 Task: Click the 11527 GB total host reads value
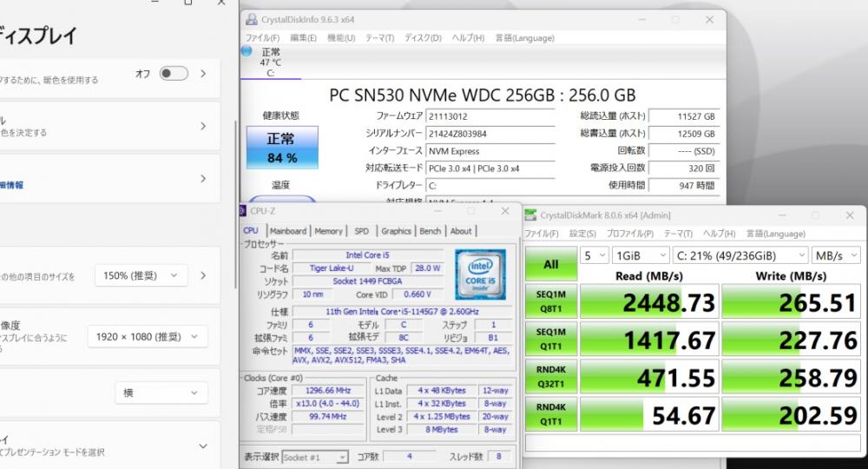point(684,116)
